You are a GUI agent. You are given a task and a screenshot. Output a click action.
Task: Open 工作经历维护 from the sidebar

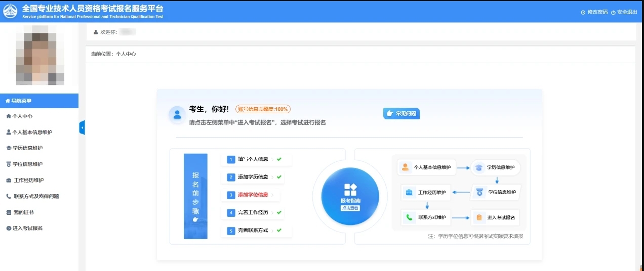[28, 180]
